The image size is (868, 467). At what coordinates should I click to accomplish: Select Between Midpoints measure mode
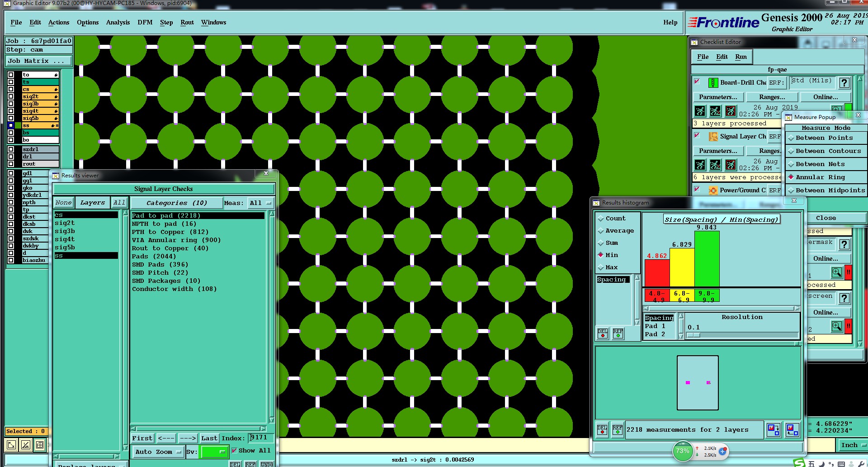[826, 191]
